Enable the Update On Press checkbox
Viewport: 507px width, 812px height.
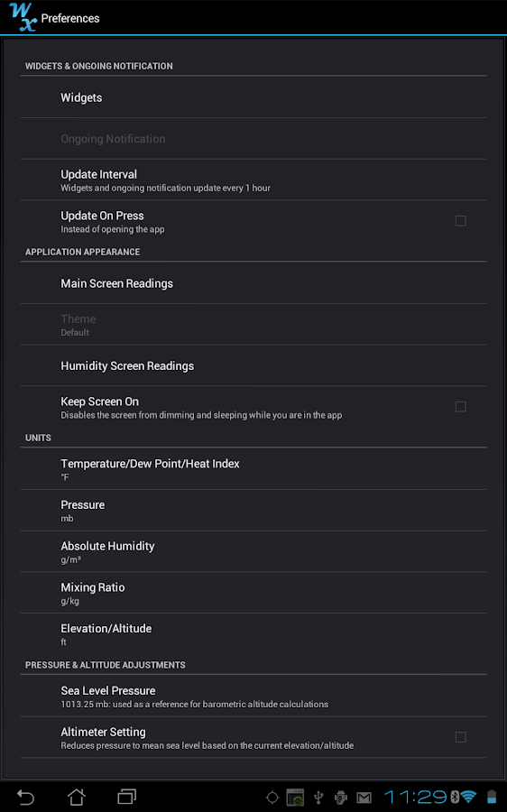pyautogui.click(x=460, y=221)
